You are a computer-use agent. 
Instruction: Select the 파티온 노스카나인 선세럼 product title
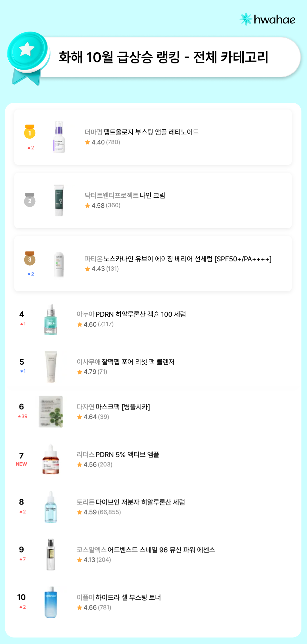[x=178, y=259]
